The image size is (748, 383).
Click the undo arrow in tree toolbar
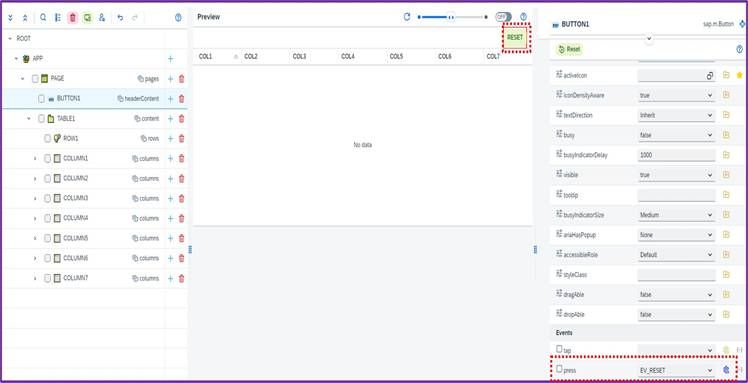[120, 18]
